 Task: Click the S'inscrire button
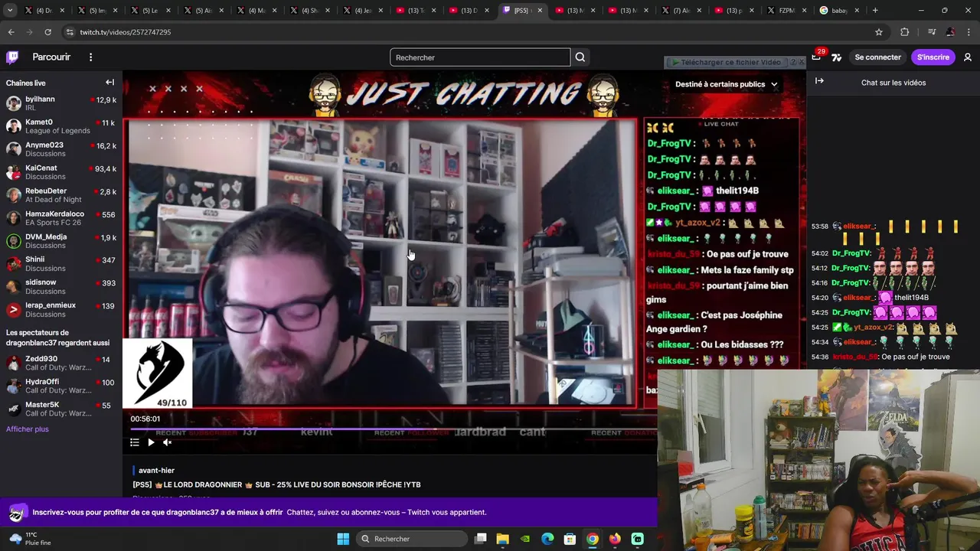tap(933, 57)
